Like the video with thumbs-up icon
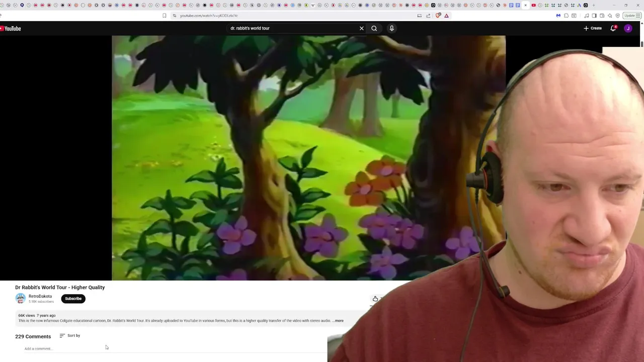 pyautogui.click(x=375, y=299)
